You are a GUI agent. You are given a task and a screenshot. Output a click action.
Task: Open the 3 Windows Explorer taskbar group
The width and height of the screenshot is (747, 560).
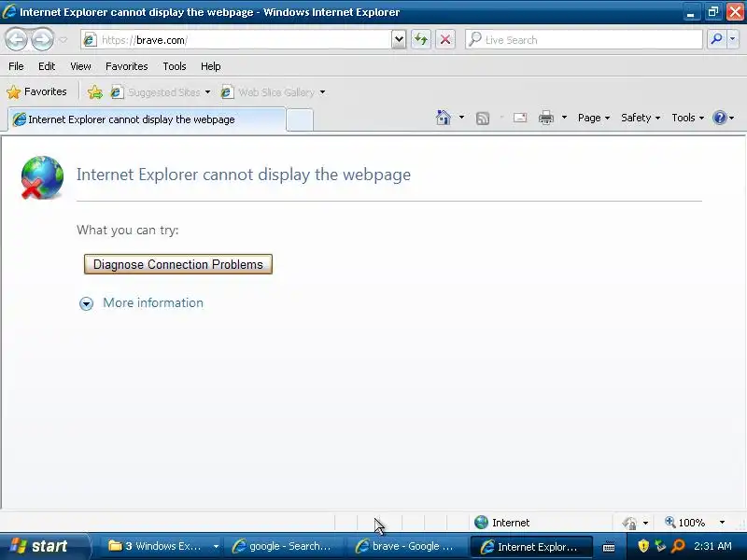[x=162, y=546]
